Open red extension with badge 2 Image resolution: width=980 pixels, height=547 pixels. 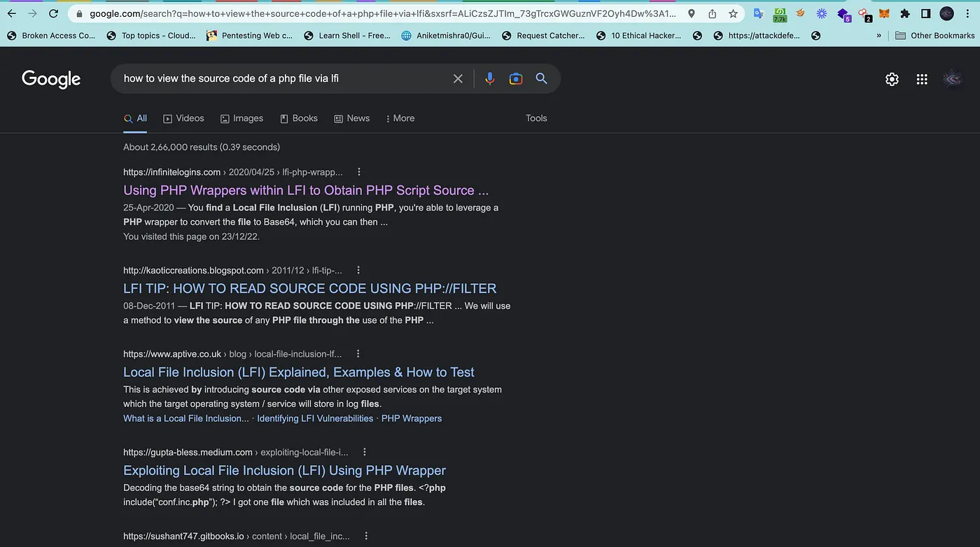point(864,14)
